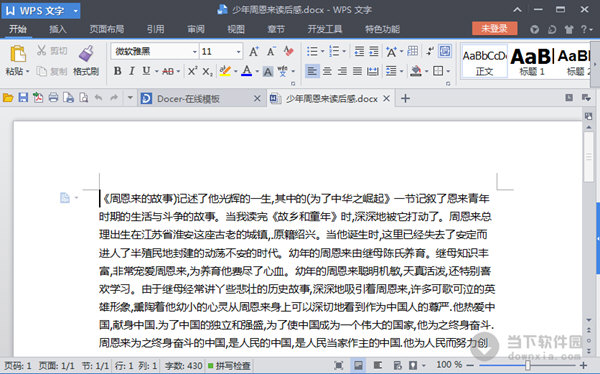Click the show/hide paragraph marks icon
Image resolution: width=600 pixels, height=374 pixels.
coord(430,51)
